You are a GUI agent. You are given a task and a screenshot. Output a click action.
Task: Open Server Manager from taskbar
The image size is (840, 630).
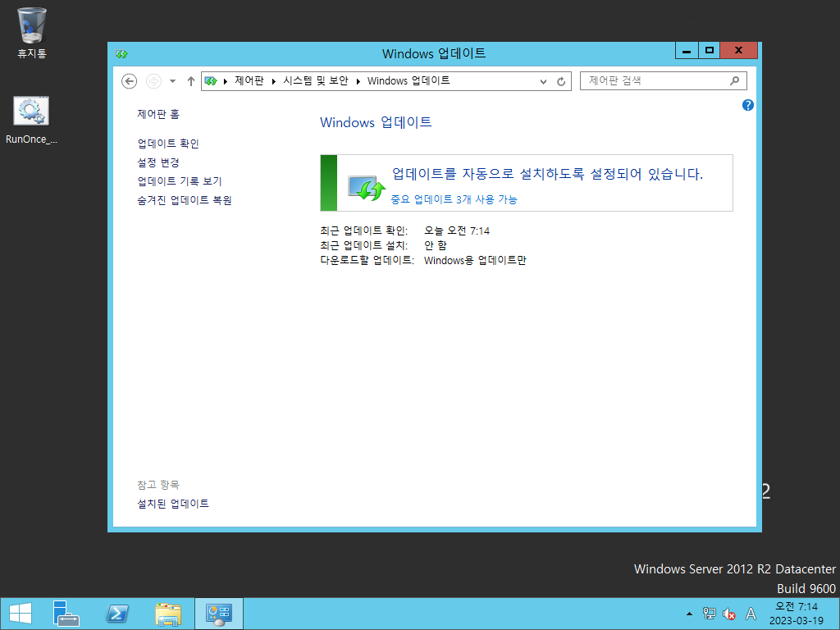pyautogui.click(x=66, y=614)
